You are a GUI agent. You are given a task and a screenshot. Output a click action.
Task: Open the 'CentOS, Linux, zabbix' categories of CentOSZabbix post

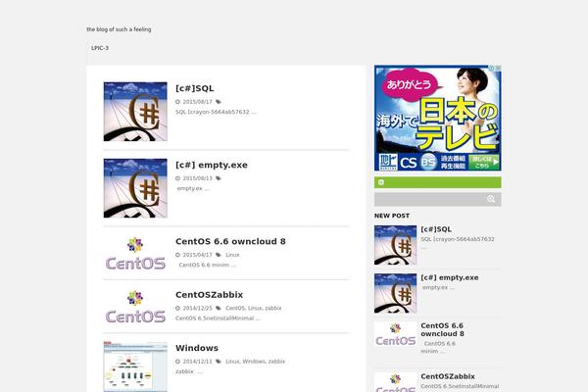[254, 308]
